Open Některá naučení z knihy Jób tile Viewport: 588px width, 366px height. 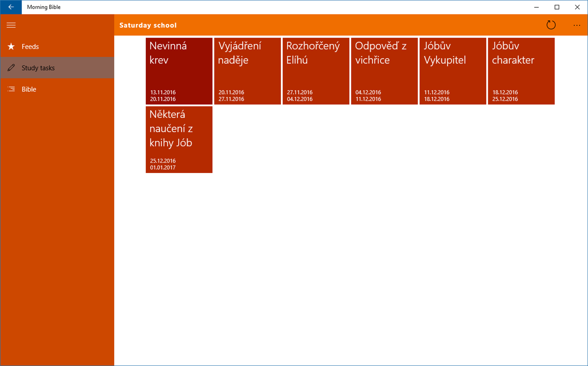tap(179, 140)
